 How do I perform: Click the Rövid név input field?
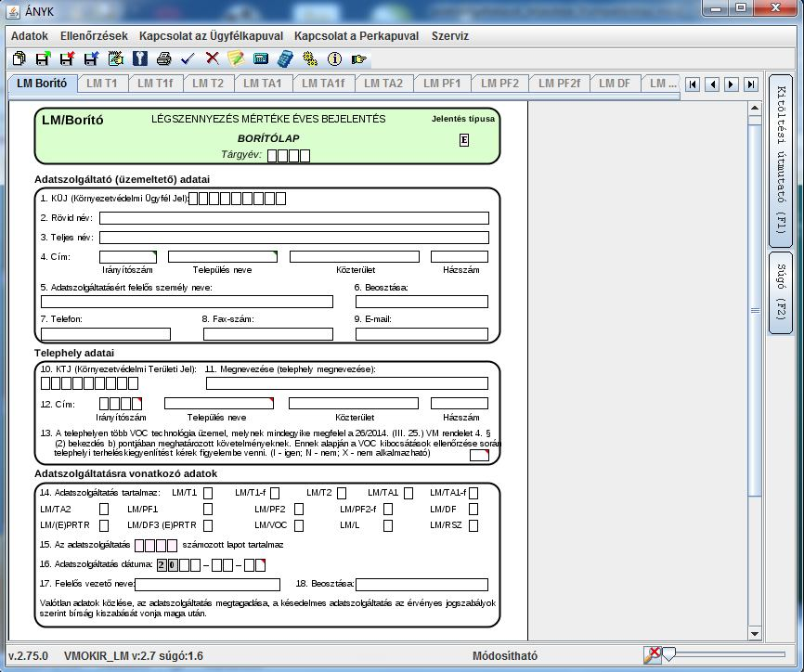293,218
